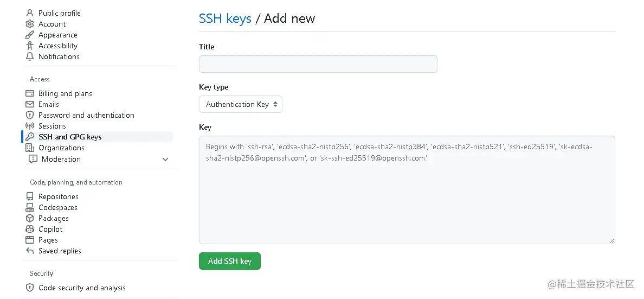Viewport: 644px width, 299px height.
Task: Click the Code security shield icon
Action: (x=30, y=288)
